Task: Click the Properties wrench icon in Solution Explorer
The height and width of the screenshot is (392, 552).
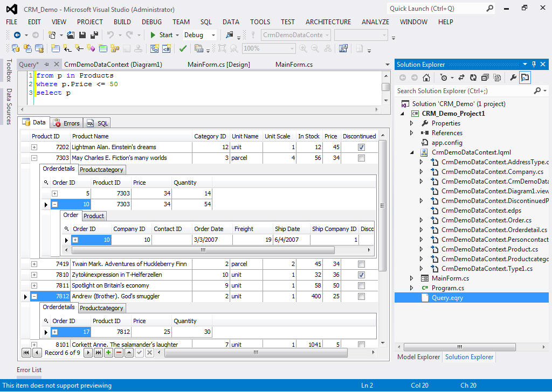Action: (513, 78)
